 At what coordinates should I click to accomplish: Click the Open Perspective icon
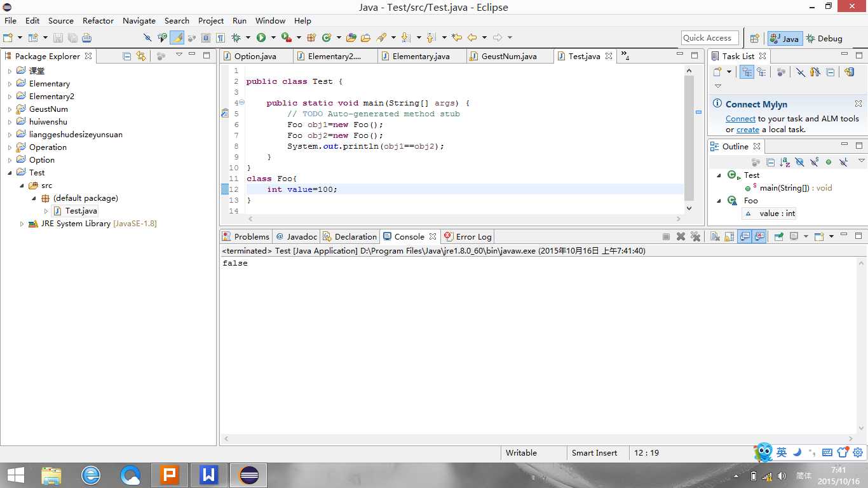pyautogui.click(x=755, y=38)
